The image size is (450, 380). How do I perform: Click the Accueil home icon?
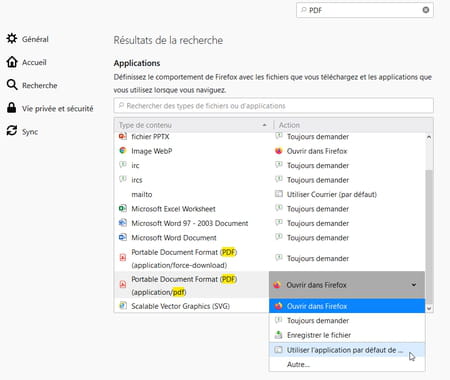pos(12,62)
